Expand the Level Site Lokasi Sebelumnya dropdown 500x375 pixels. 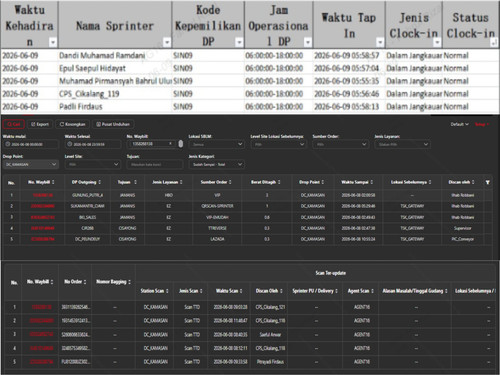pos(278,144)
